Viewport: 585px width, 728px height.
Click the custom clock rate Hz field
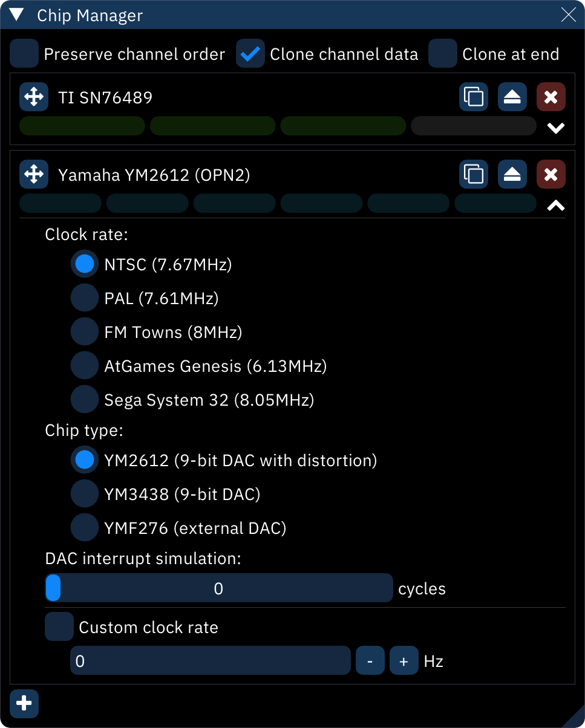coord(210,661)
